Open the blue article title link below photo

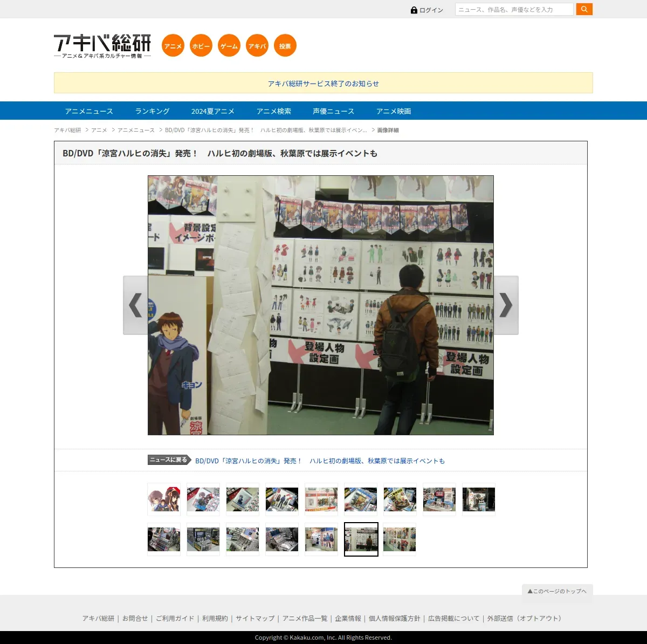click(320, 461)
